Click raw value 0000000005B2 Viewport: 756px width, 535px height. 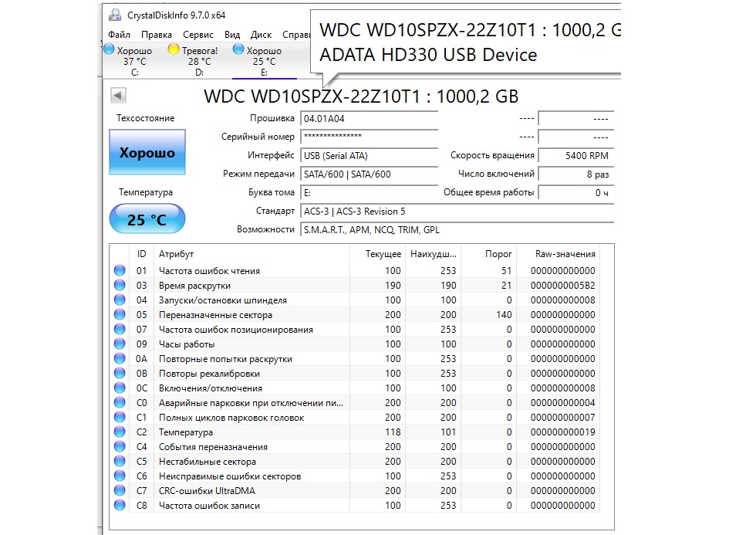click(x=562, y=285)
